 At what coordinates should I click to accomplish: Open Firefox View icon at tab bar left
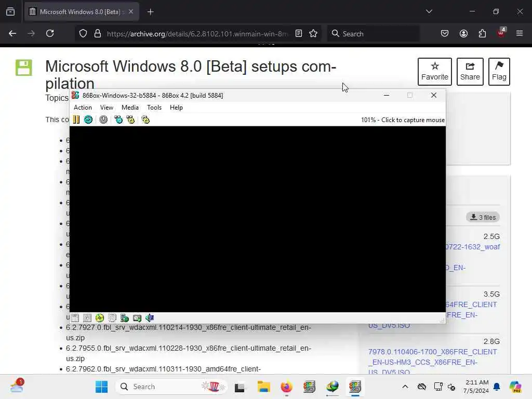(10, 12)
